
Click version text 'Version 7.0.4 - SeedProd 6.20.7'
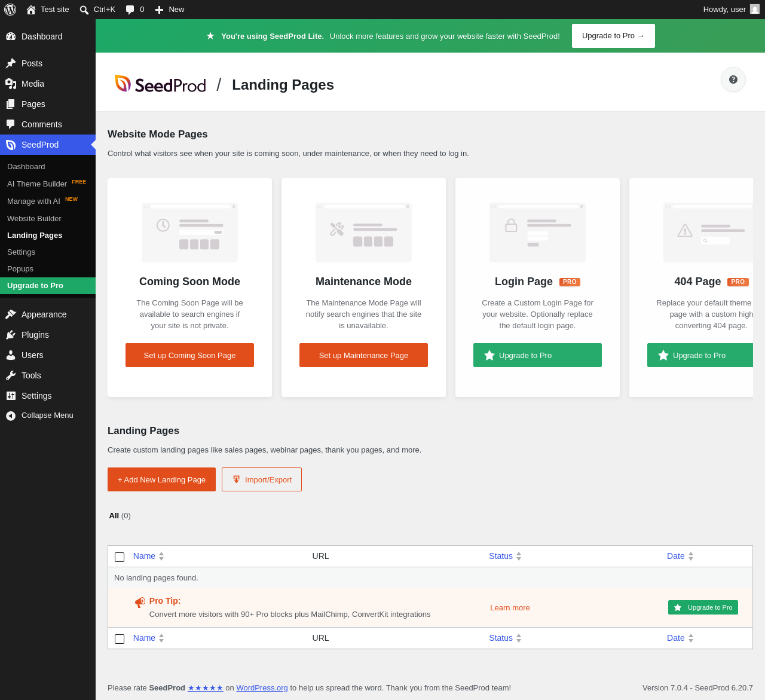pos(697,687)
